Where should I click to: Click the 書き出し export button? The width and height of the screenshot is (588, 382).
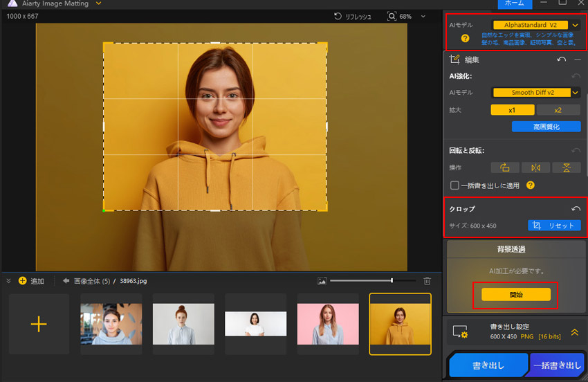(x=488, y=365)
